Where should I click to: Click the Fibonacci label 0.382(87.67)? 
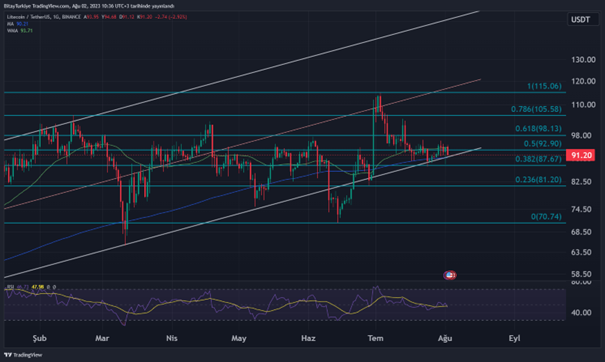538,159
